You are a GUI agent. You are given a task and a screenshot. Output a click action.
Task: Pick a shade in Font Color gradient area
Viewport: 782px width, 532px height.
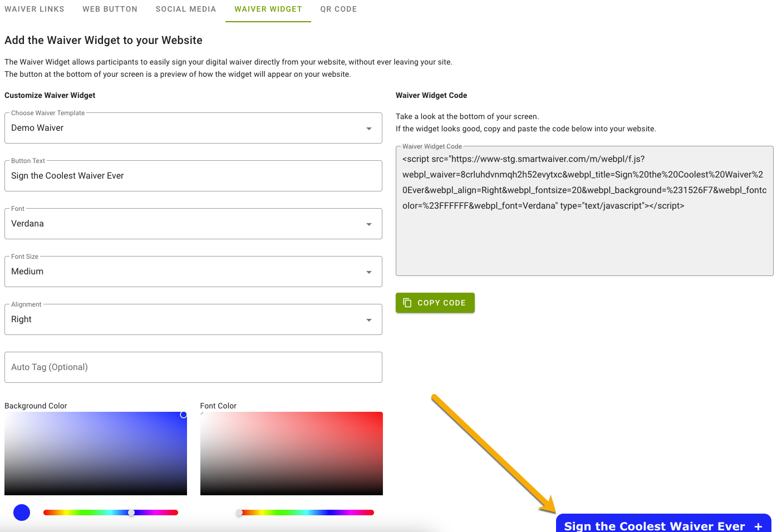[x=292, y=454]
